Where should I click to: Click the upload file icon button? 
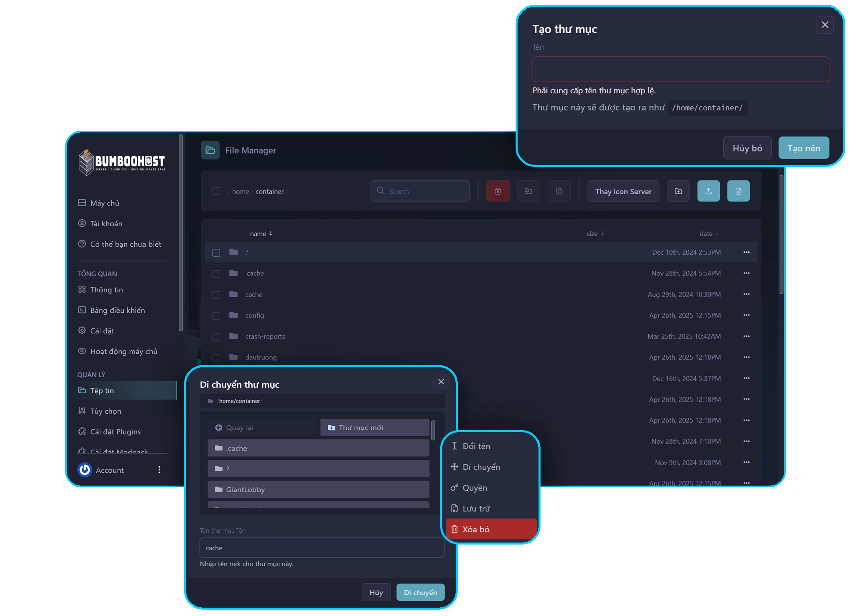(x=708, y=191)
